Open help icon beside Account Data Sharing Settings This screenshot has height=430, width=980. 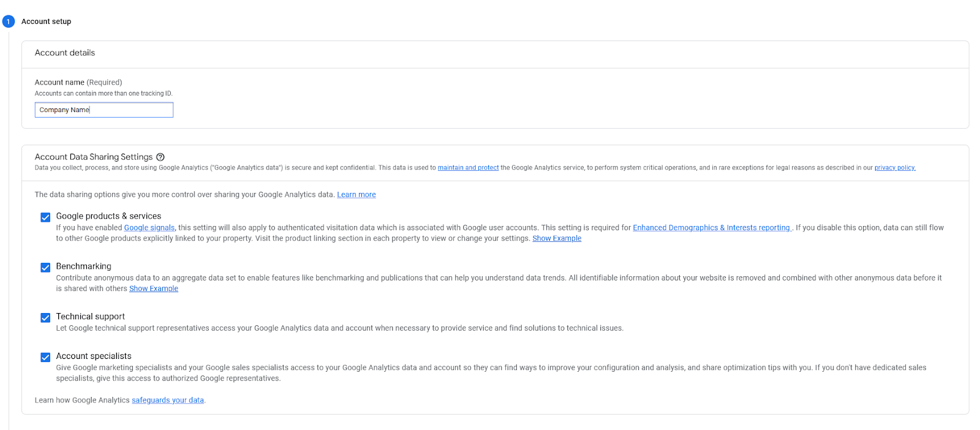(160, 157)
